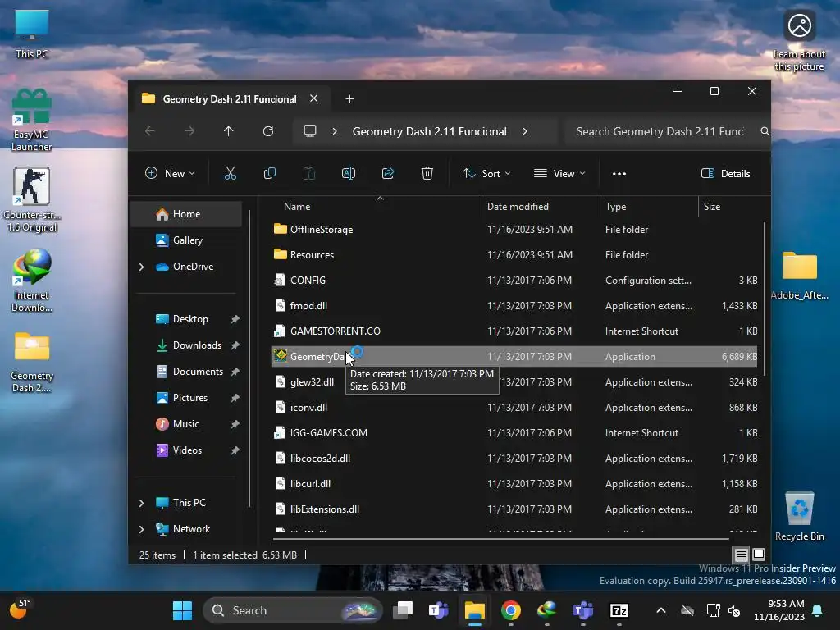
Task: Click the file list vertical scrollbar
Action: [765, 299]
